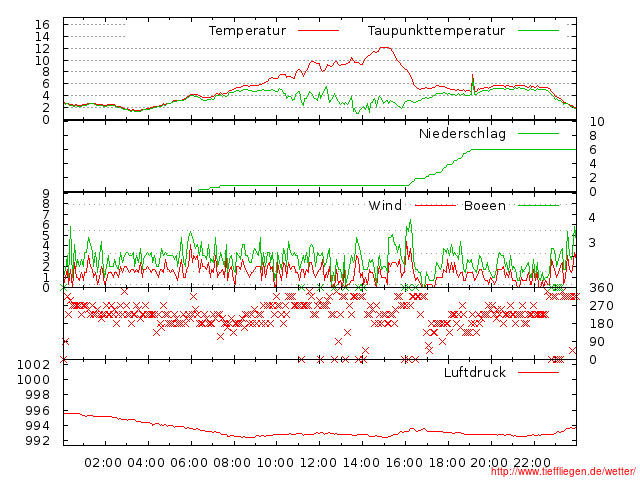Image resolution: width=640 pixels, height=480 pixels.
Task: Click the 996 pressure axis value
Action: click(38, 411)
